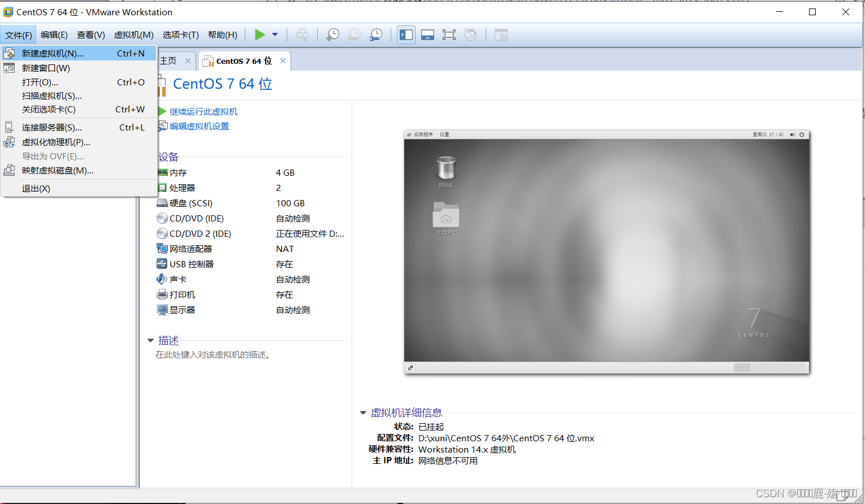Click the connect server menu icon

click(9, 127)
